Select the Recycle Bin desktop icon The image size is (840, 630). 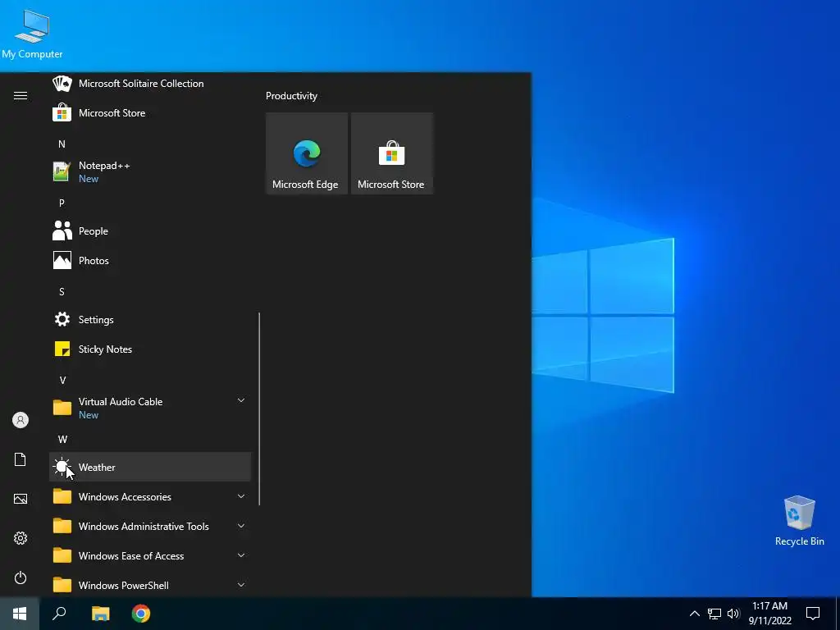pos(799,520)
